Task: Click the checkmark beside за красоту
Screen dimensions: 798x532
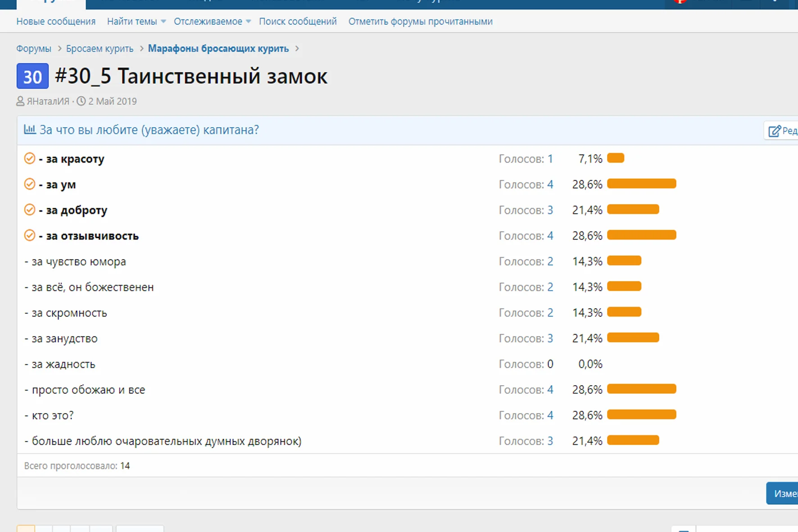Action: pos(30,159)
